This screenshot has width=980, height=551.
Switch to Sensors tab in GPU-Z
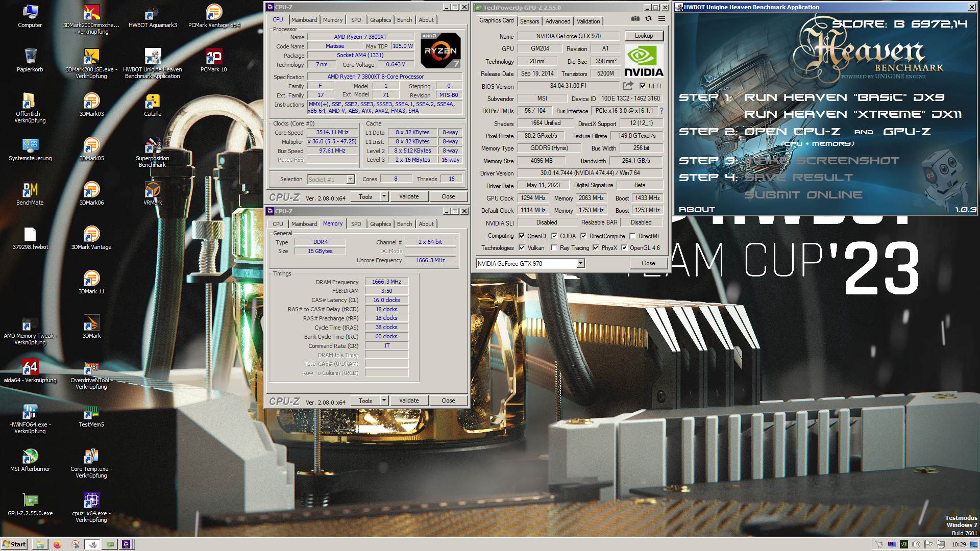(x=530, y=21)
